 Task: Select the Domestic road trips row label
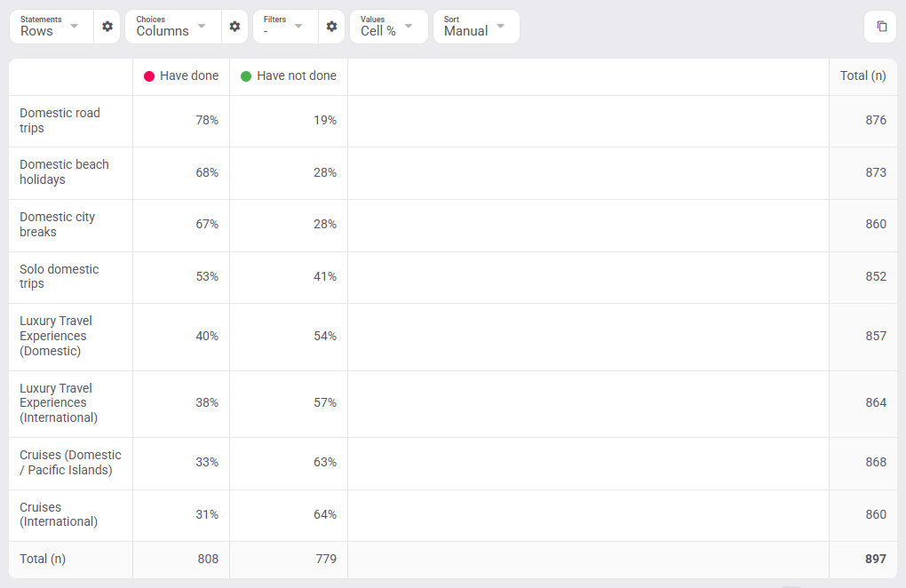pos(60,121)
